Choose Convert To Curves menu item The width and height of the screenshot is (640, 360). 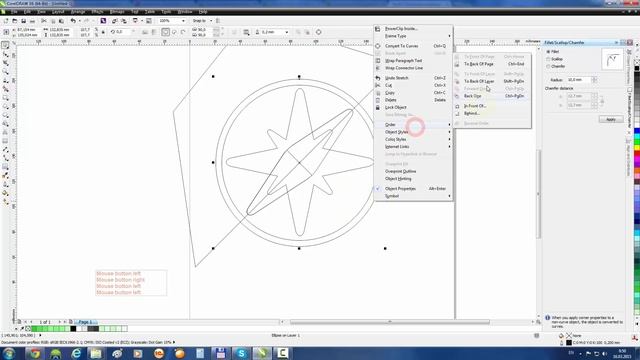coord(413,46)
